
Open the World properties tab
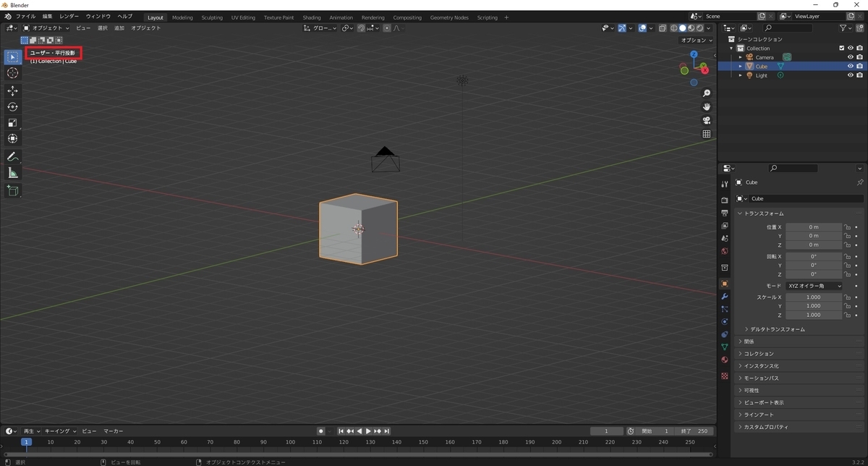tap(724, 251)
